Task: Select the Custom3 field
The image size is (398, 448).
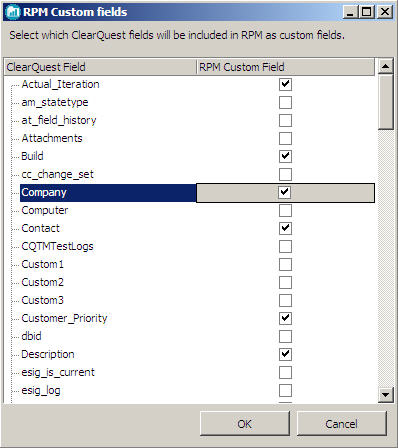Action: (x=42, y=300)
